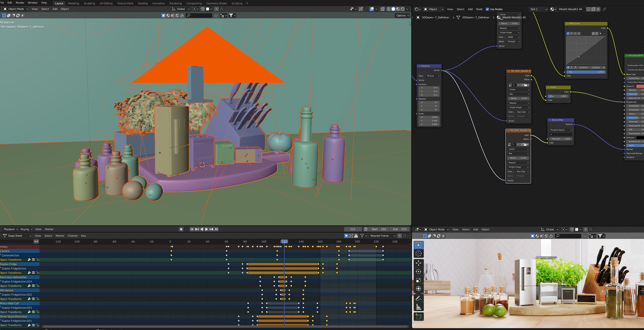
Task: Open Playback popover in timeline
Action: point(10,229)
